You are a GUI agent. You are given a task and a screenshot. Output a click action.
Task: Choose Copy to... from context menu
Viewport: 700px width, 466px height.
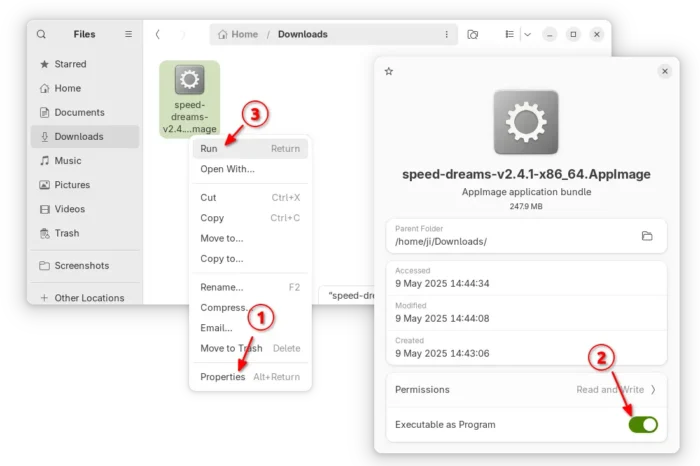[x=250, y=259]
